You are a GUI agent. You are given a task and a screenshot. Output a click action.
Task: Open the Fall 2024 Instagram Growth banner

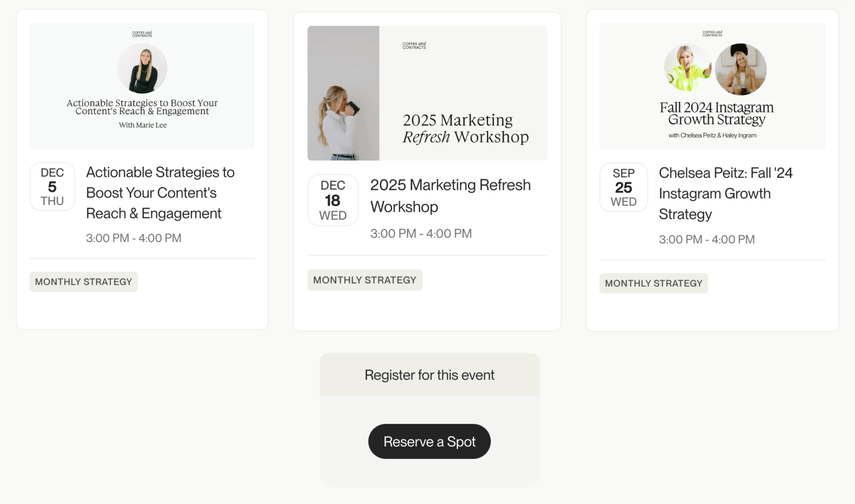click(712, 86)
